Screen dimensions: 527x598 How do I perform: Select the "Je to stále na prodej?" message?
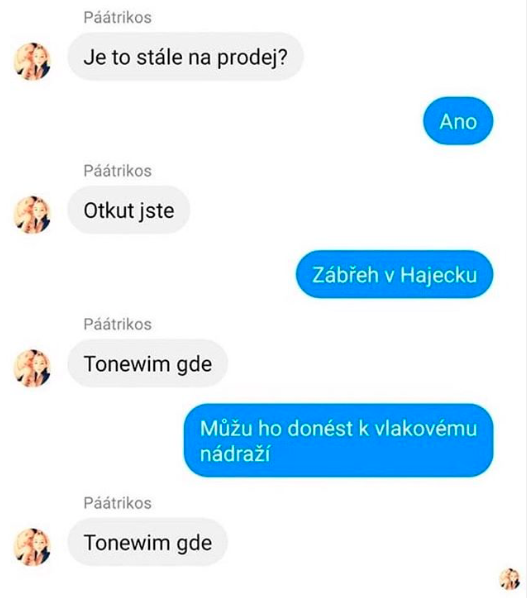(185, 57)
